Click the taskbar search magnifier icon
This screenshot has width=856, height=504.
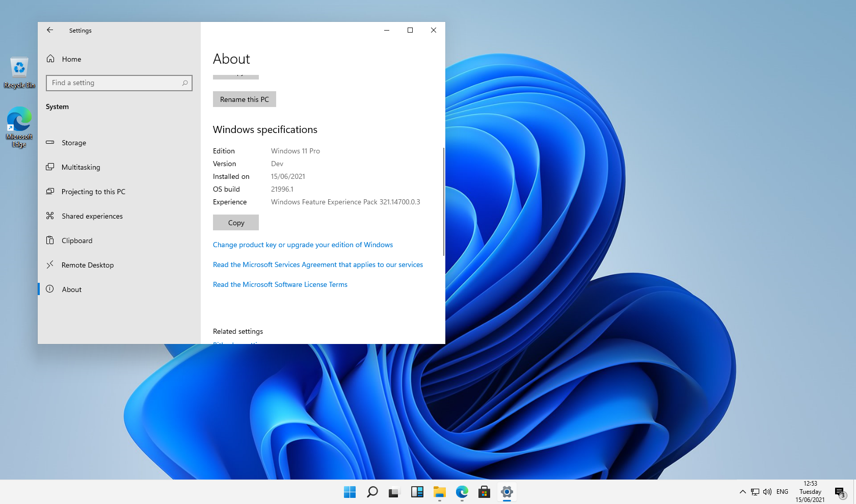click(x=372, y=492)
